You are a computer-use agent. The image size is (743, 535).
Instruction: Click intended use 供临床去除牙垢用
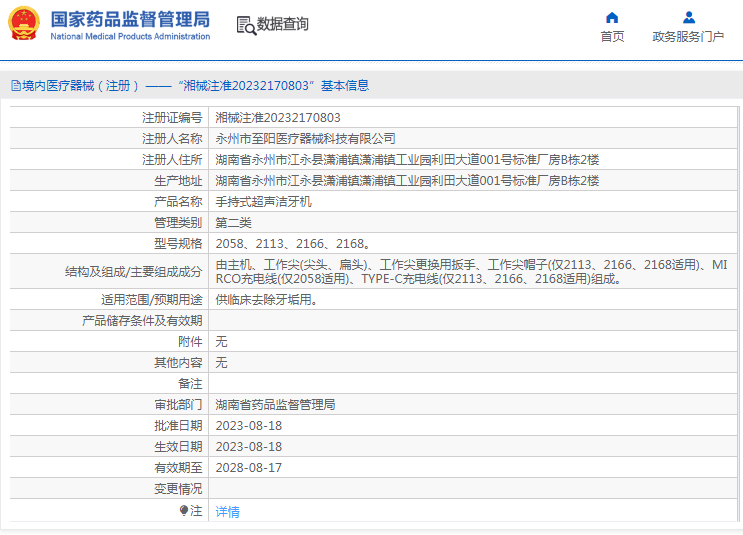click(x=266, y=299)
